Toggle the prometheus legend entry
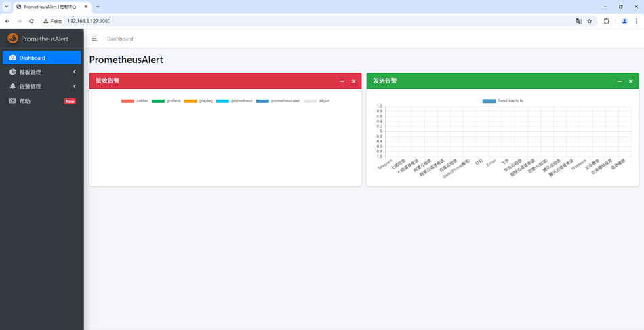Image resolution: width=644 pixels, height=330 pixels. [235, 101]
